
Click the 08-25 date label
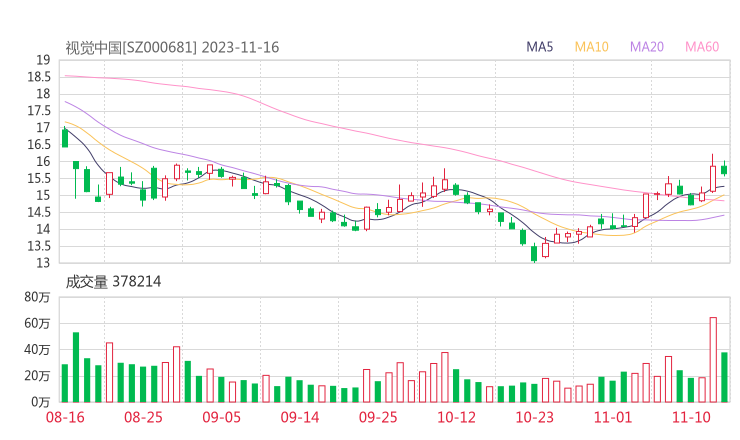click(x=143, y=417)
